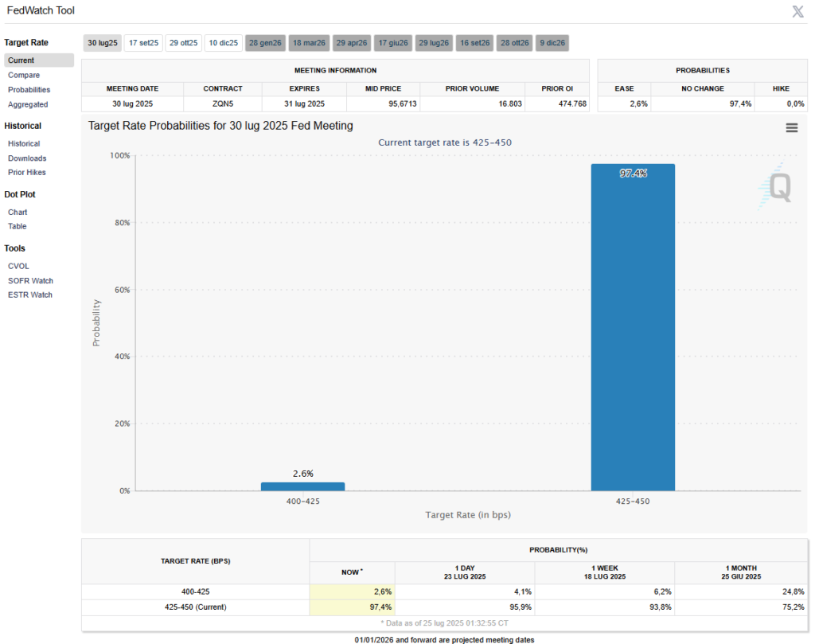The height and width of the screenshot is (644, 815).
Task: Click the highlighted 97,4% NOW cell
Action: (x=352, y=607)
